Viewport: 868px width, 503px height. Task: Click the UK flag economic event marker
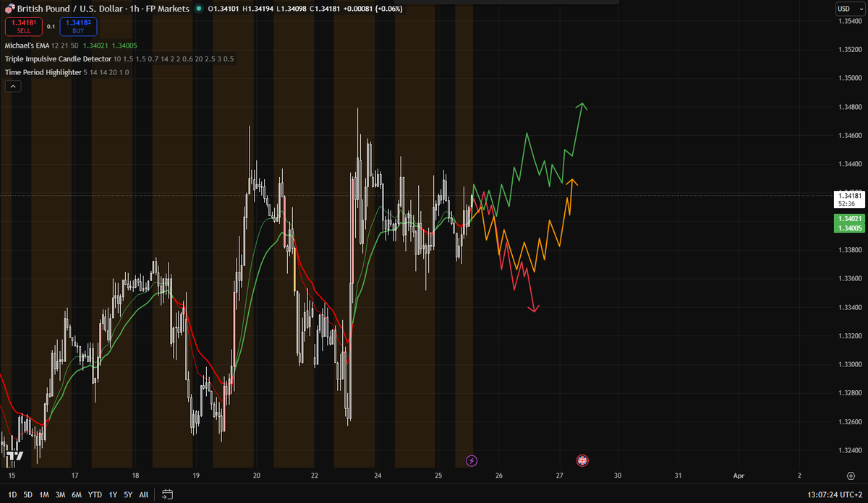582,460
